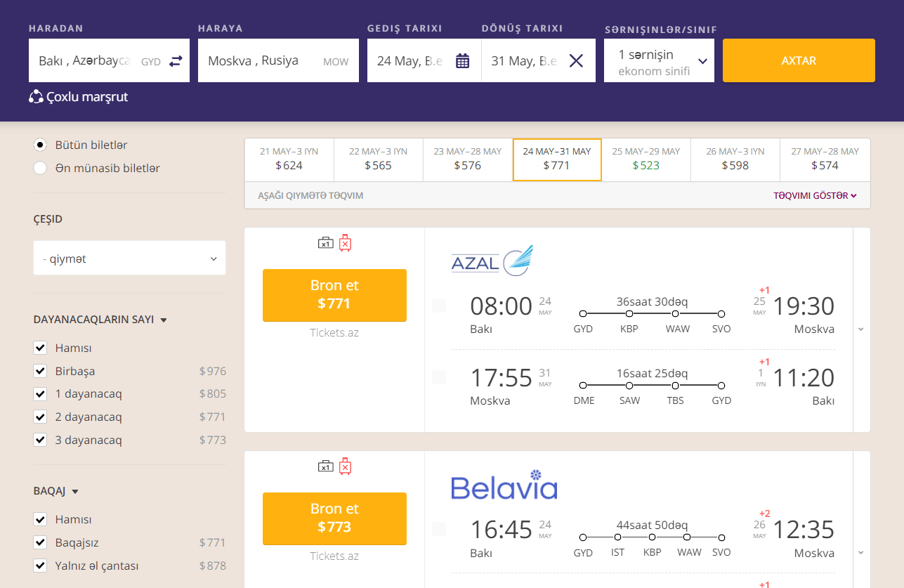Clear the return date with X icon
904x588 pixels.
point(576,61)
